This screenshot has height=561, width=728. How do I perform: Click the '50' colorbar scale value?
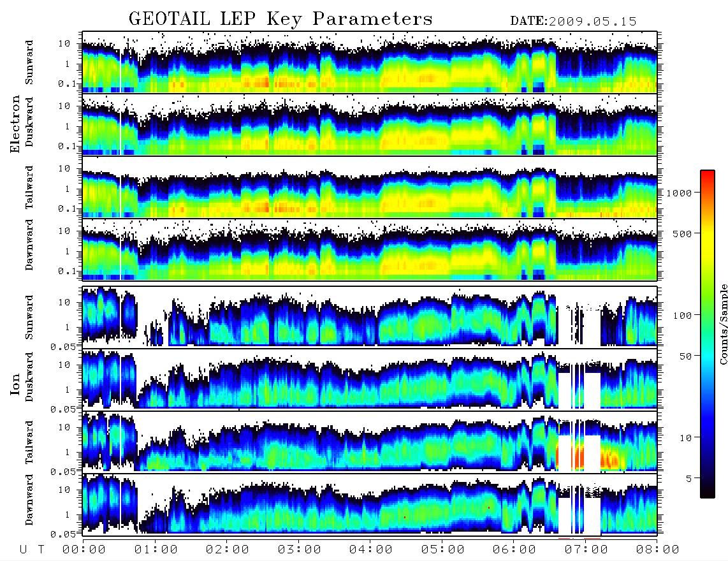(685, 356)
